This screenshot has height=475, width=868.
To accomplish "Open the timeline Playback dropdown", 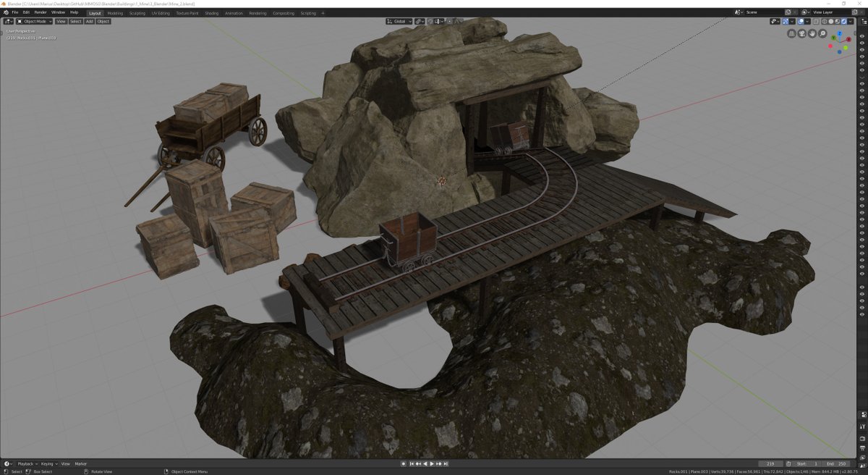I will click(x=27, y=463).
